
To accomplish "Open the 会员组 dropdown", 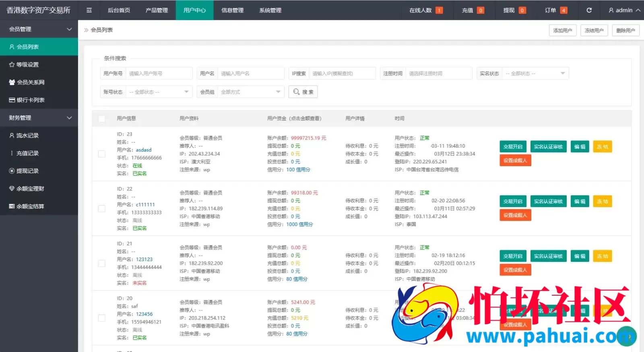I will tap(251, 92).
